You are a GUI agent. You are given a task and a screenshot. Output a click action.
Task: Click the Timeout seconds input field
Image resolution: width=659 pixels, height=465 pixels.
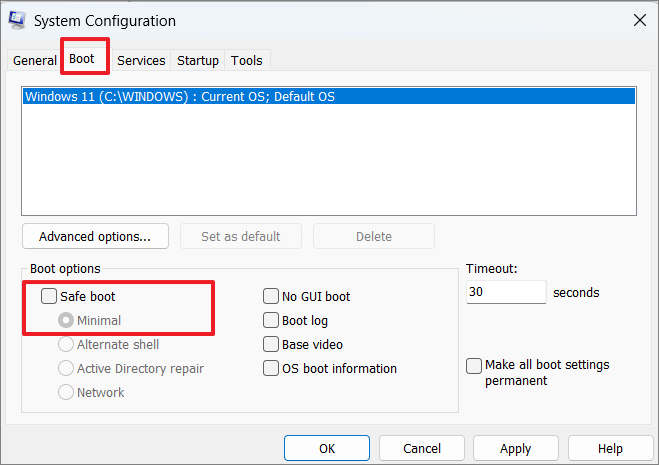point(506,292)
